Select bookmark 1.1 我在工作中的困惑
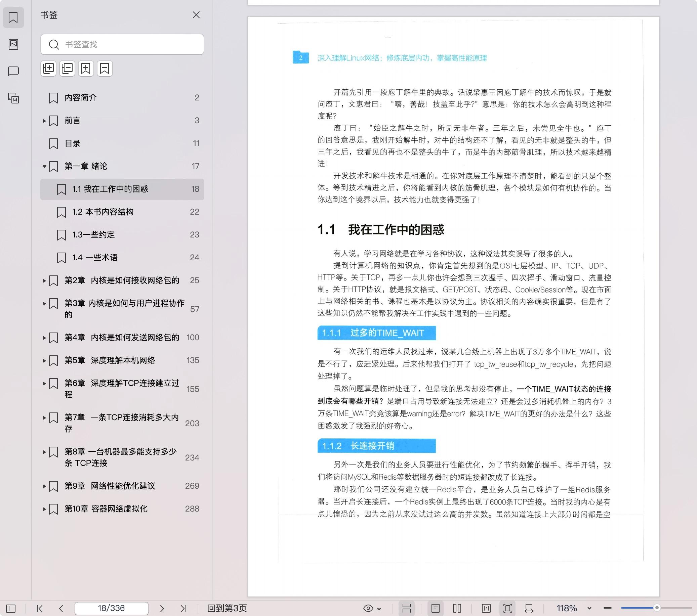Viewport: 697px width, 616px height. point(122,189)
